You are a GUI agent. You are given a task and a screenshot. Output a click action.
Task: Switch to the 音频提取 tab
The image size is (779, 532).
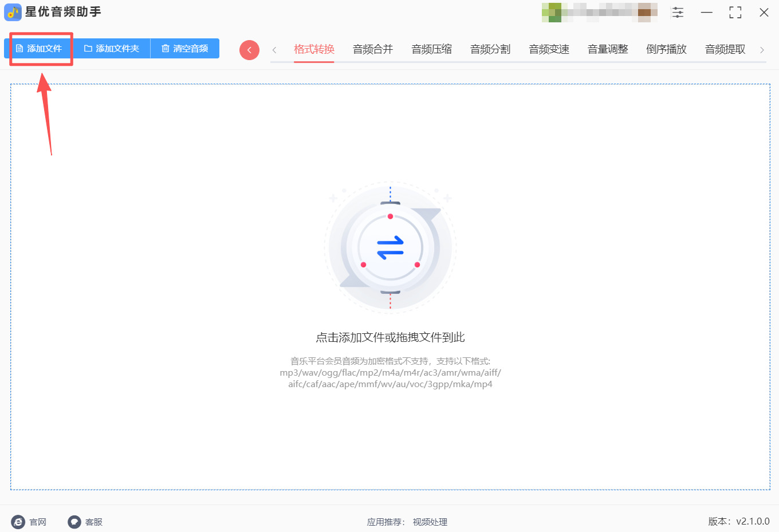(x=725, y=49)
